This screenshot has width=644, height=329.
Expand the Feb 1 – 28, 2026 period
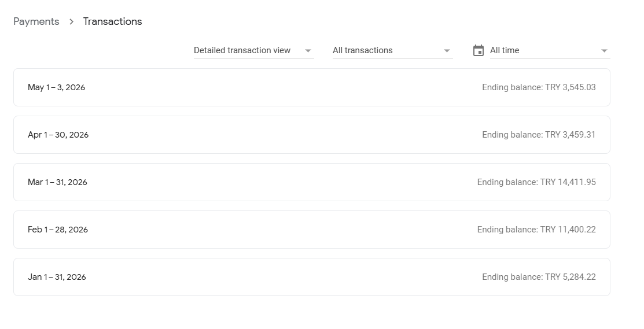[312, 230]
